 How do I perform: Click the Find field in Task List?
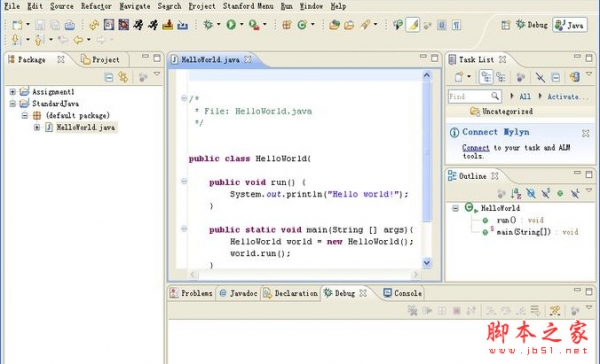(474, 96)
